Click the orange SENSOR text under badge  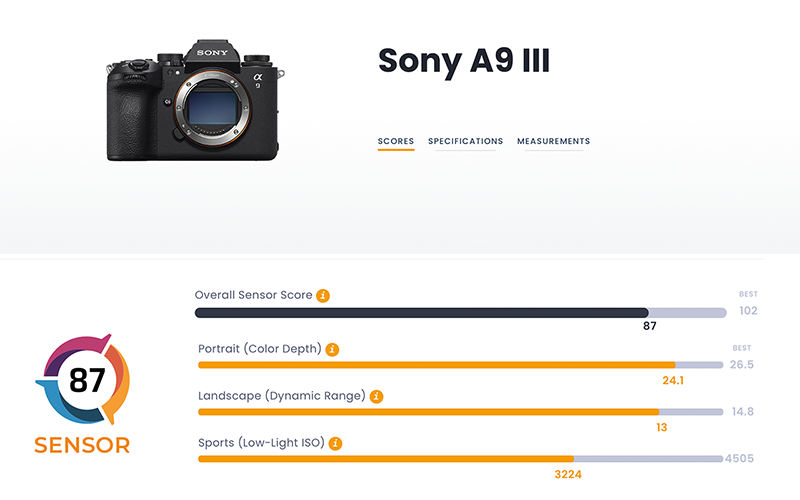click(82, 445)
